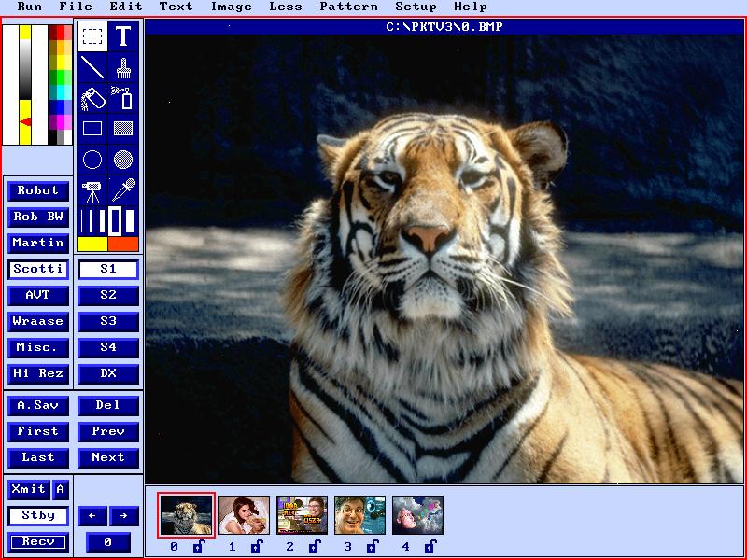This screenshot has height=560, width=747.
Task: Choose the thinnest line width
Action: tap(82, 221)
